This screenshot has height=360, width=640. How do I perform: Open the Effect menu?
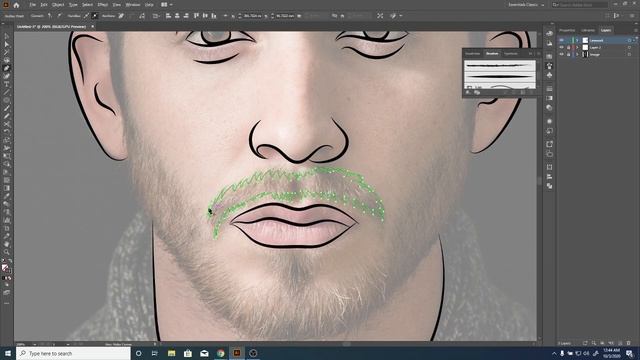[102, 5]
